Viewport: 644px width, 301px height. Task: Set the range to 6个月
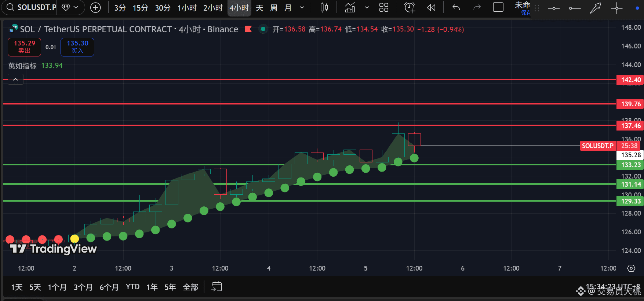(109, 287)
